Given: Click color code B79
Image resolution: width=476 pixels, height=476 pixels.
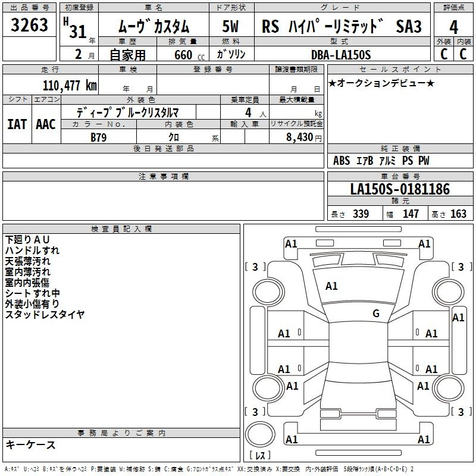Looking at the screenshot, I should click(x=99, y=137).
